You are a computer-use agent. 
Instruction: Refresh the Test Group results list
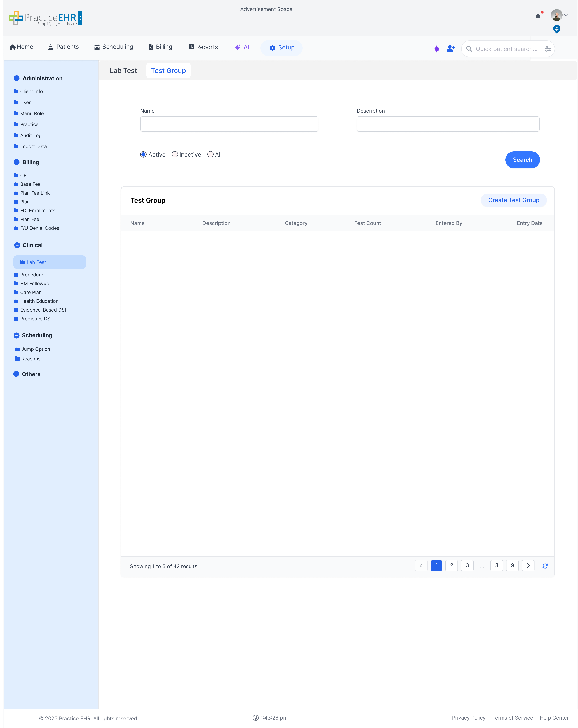pyautogui.click(x=545, y=566)
